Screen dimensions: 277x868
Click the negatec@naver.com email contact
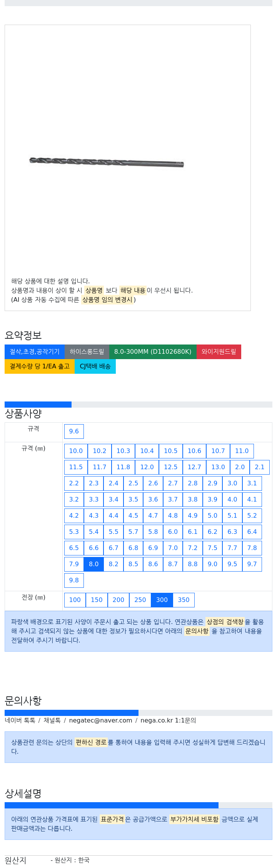pyautogui.click(x=100, y=720)
